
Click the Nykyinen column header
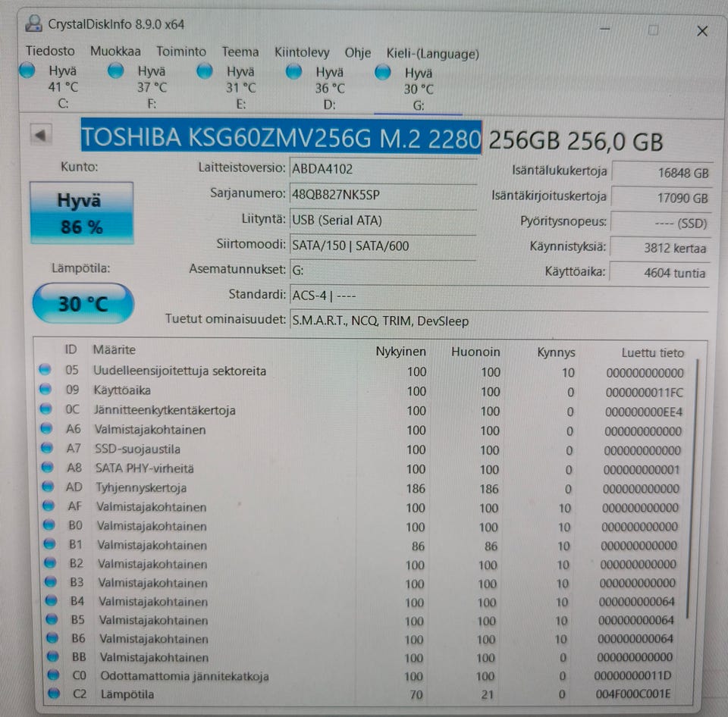point(400,352)
